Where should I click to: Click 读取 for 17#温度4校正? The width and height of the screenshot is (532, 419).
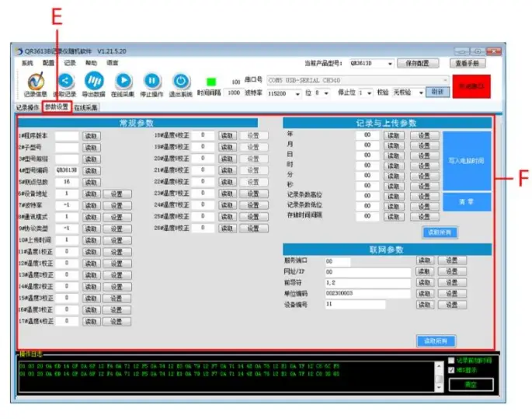[x=91, y=321]
